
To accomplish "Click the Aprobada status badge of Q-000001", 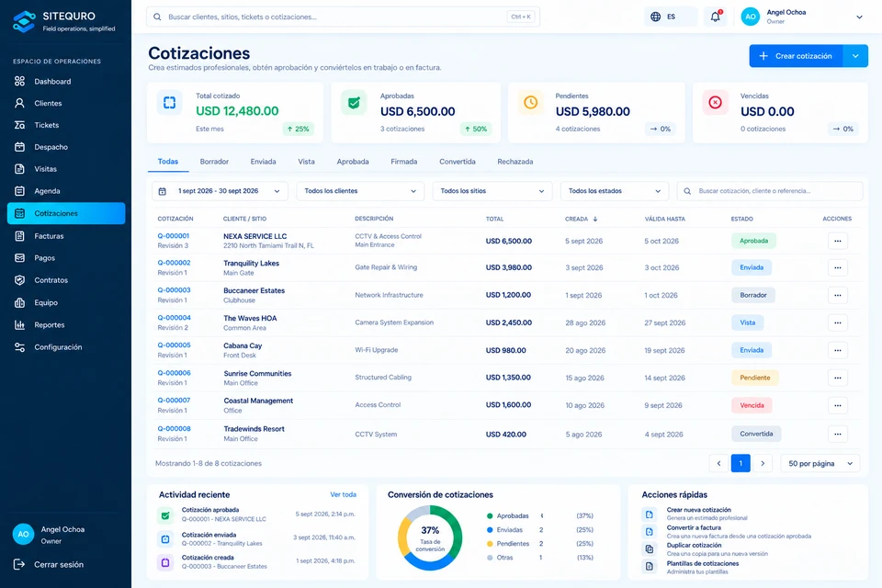I will [753, 241].
